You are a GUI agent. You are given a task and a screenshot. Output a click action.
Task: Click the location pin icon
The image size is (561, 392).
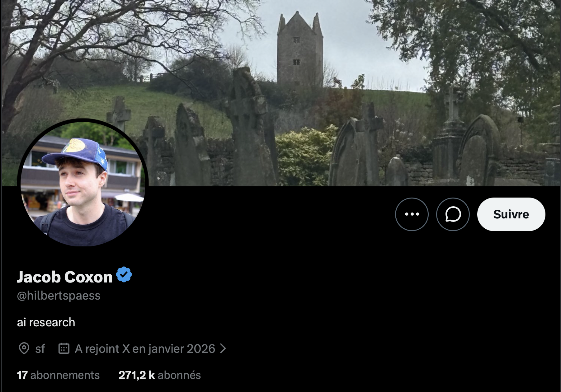click(24, 348)
